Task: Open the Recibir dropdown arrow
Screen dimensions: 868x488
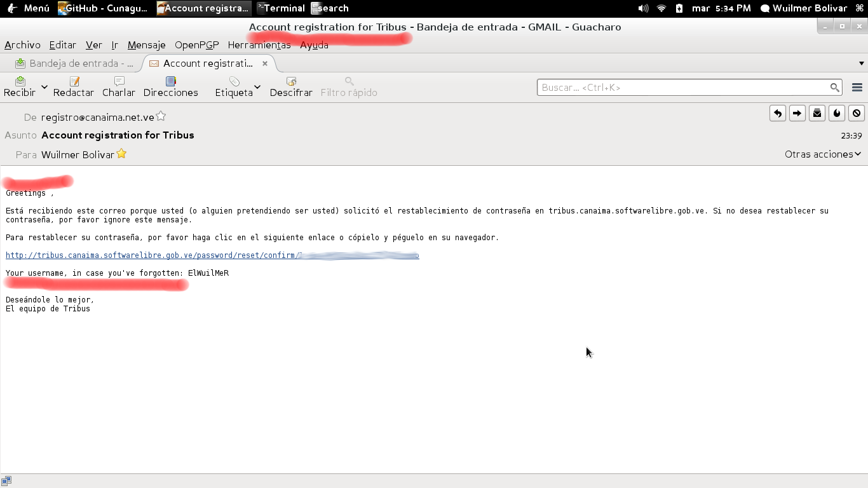Action: pos(44,87)
